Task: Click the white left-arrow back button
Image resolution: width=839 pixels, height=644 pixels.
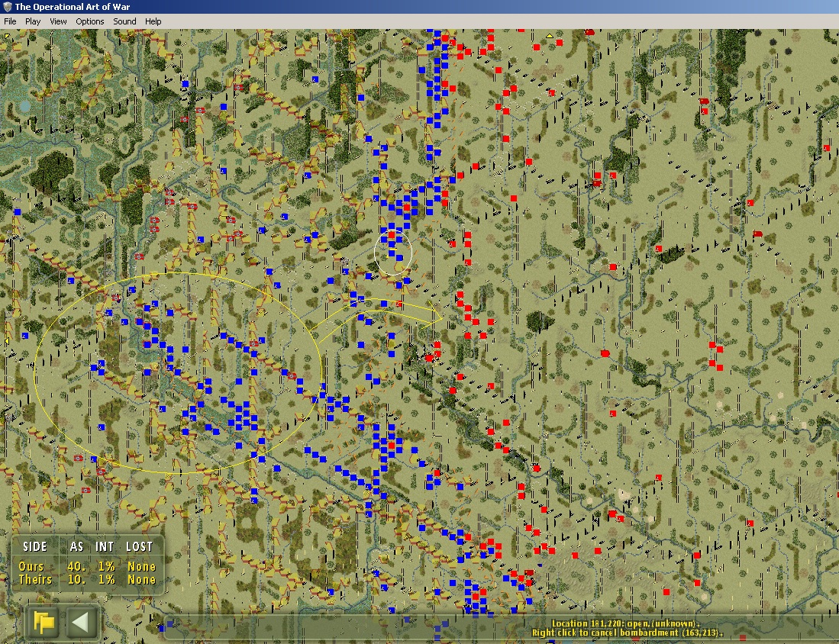Action: [81, 622]
